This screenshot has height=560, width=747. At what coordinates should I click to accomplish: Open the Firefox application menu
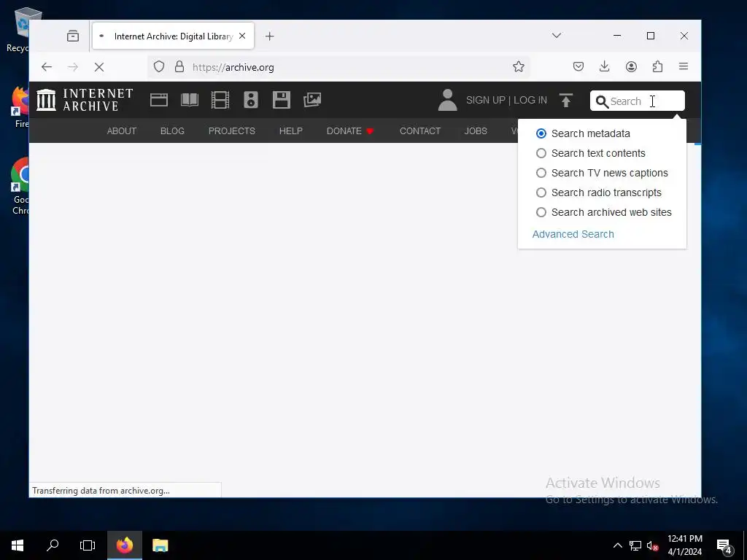click(x=684, y=66)
